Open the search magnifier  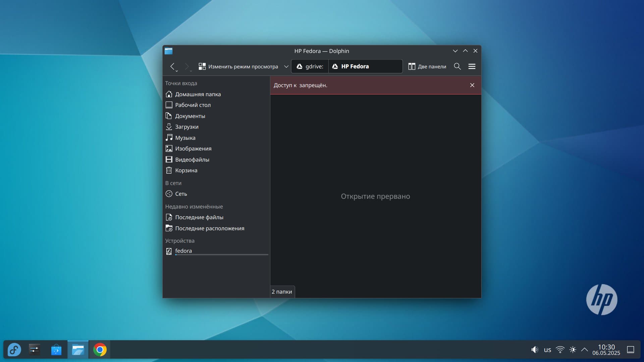click(457, 66)
